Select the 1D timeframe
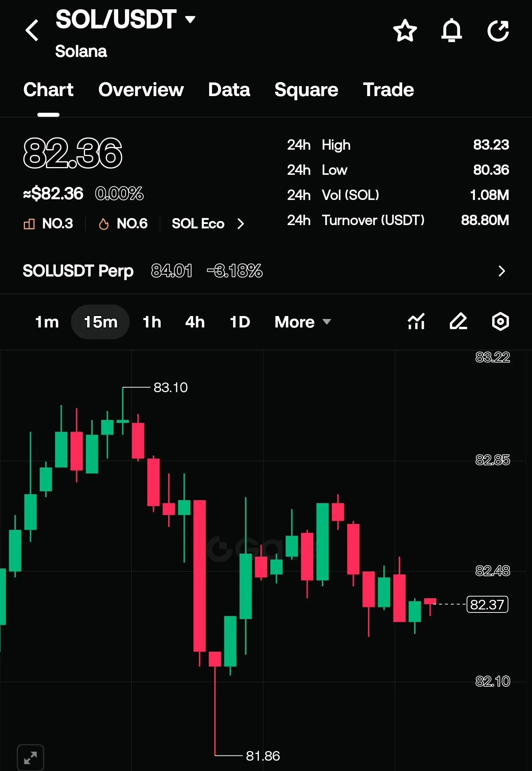The image size is (532, 771). click(x=240, y=322)
